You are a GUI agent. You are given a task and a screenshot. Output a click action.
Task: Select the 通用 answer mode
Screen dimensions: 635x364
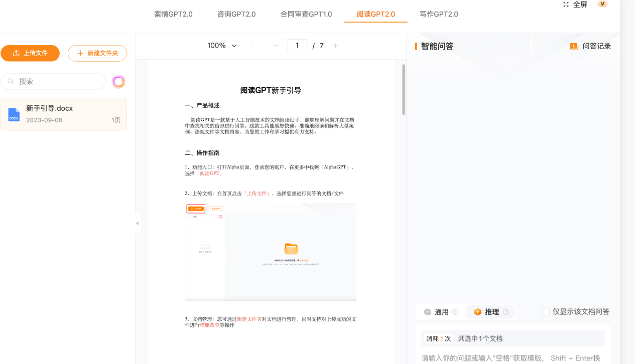[436, 312]
